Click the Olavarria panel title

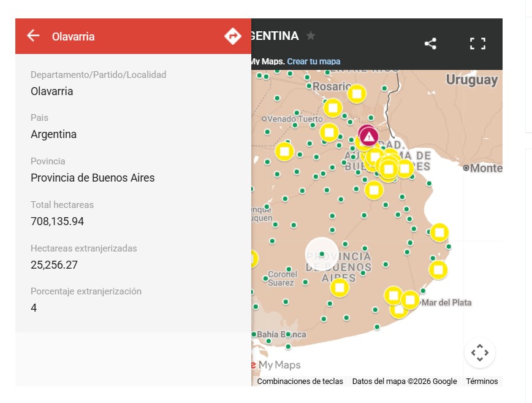(x=73, y=36)
